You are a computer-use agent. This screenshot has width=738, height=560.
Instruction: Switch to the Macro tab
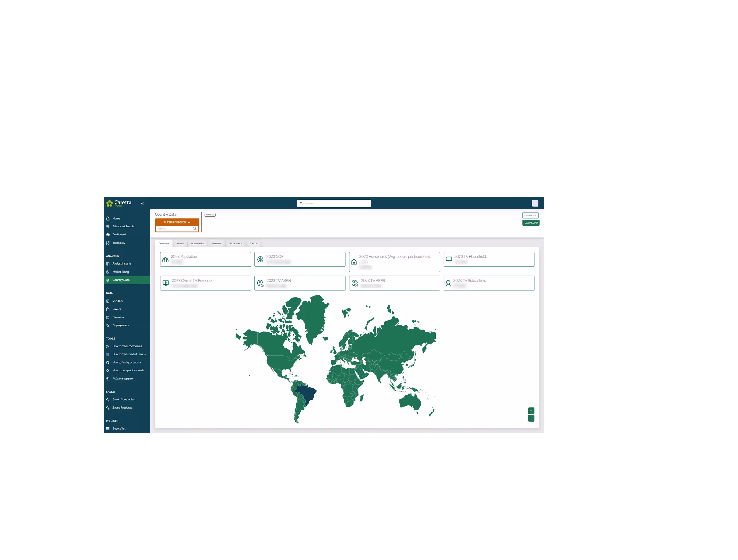tap(180, 243)
